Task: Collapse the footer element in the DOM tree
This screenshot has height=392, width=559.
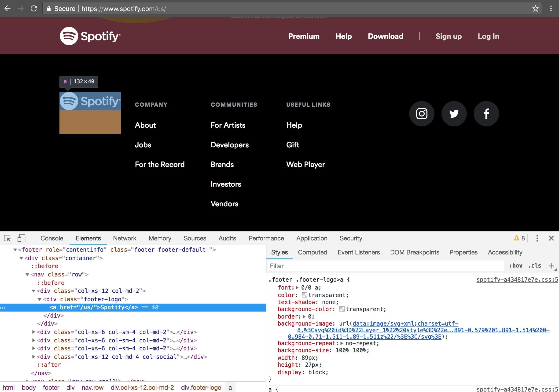Action: pos(15,249)
